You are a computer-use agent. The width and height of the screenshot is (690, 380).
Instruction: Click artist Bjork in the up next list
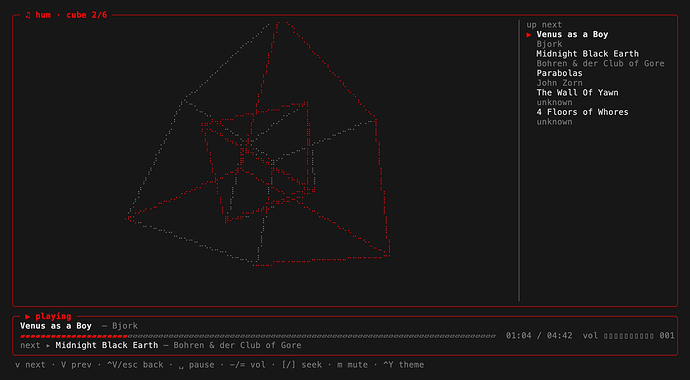549,44
